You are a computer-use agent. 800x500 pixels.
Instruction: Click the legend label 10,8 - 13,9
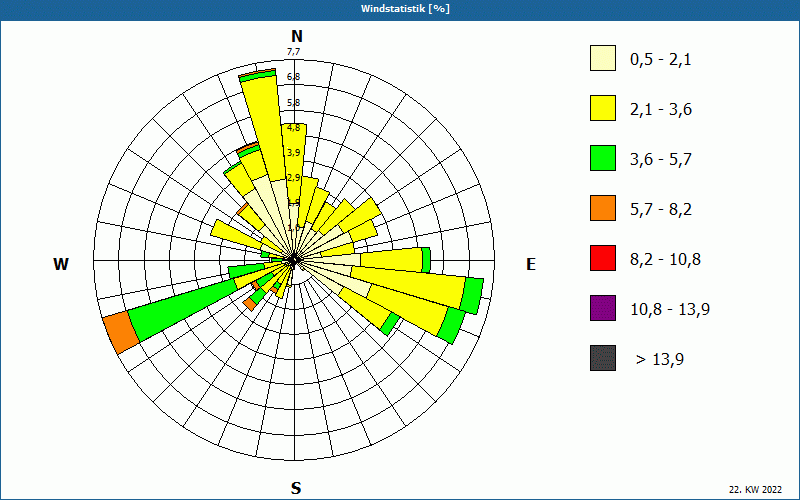pos(670,310)
